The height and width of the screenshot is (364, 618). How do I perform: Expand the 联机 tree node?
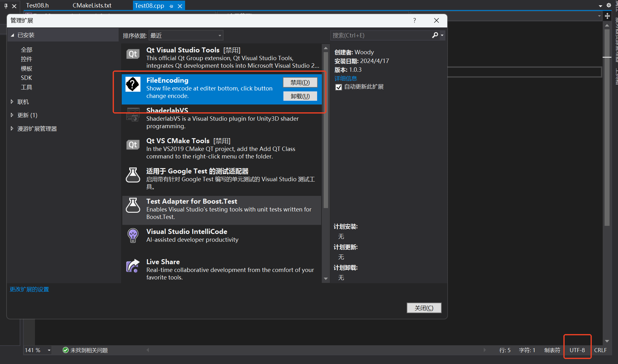(x=12, y=102)
